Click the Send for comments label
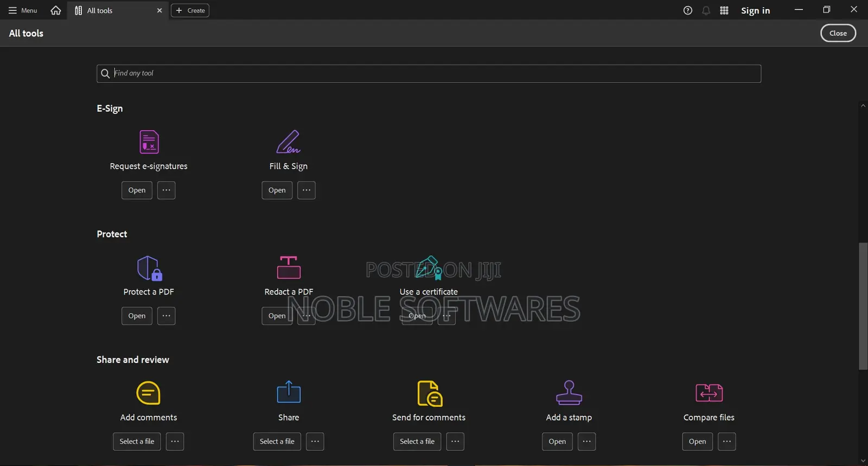 click(x=429, y=417)
